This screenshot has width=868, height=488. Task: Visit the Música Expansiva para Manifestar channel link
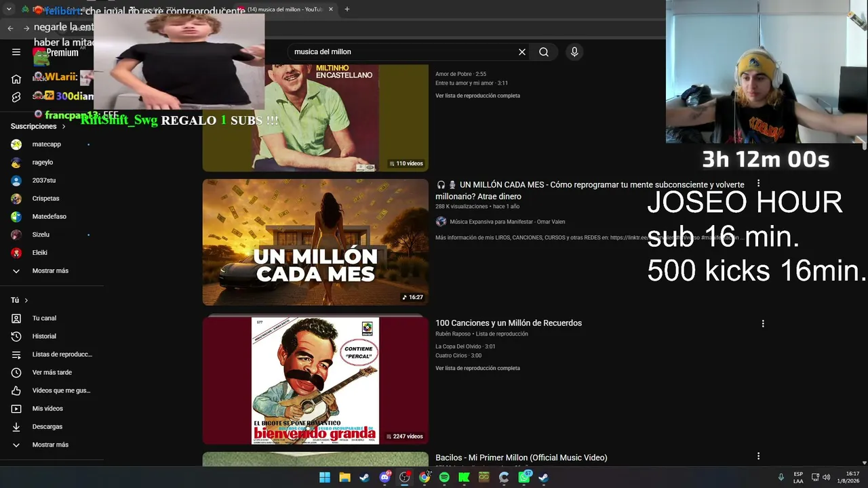(507, 222)
